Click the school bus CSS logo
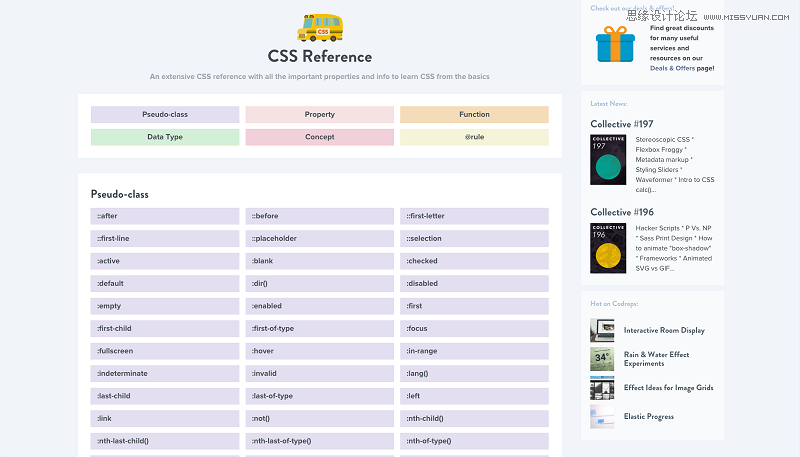 click(320, 27)
